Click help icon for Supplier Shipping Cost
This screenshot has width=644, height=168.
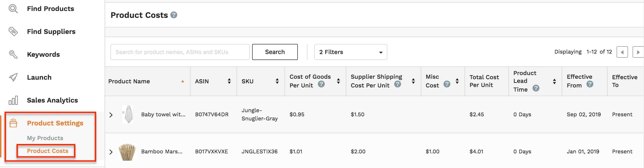coord(398,84)
